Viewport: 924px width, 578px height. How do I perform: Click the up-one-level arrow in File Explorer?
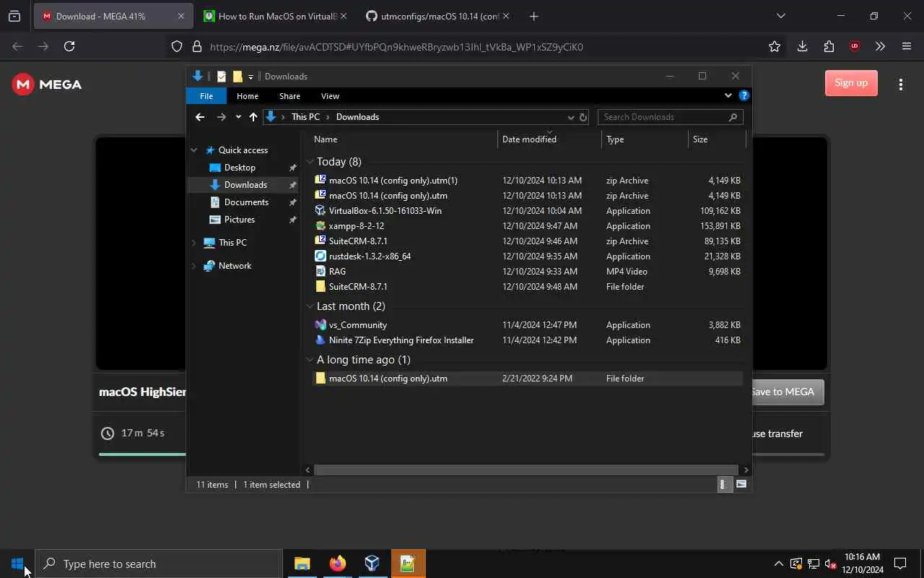coord(253,117)
